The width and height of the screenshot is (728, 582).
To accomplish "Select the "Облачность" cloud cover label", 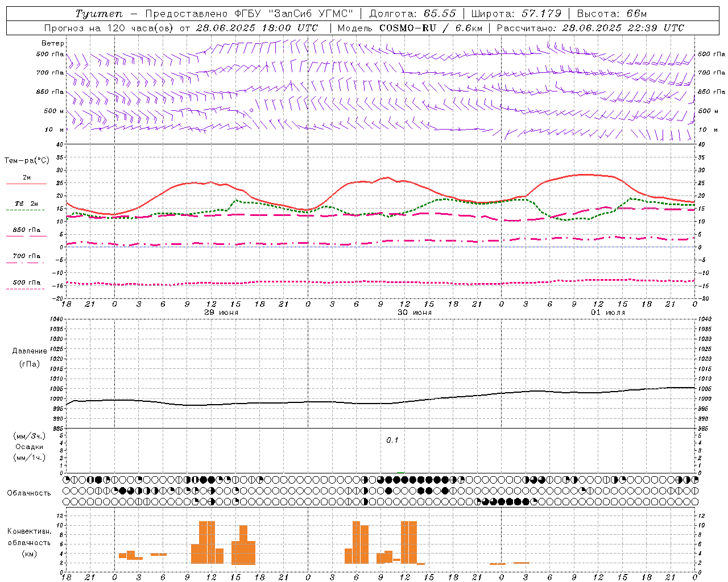I will click(x=29, y=493).
